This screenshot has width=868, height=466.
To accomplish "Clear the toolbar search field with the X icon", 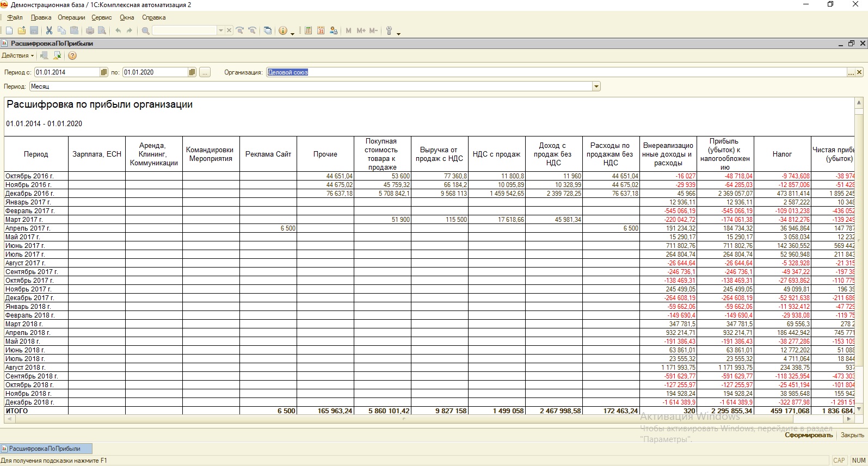I will coord(229,30).
